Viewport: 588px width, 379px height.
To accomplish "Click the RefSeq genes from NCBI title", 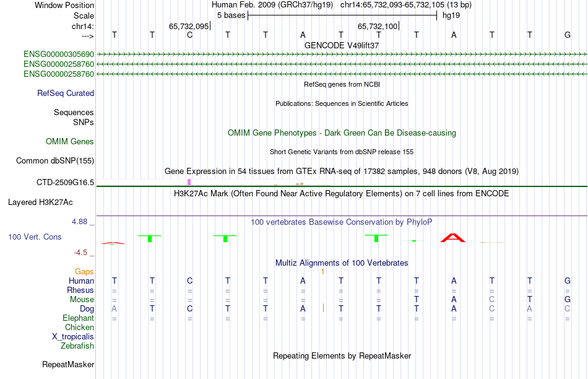I will [342, 84].
